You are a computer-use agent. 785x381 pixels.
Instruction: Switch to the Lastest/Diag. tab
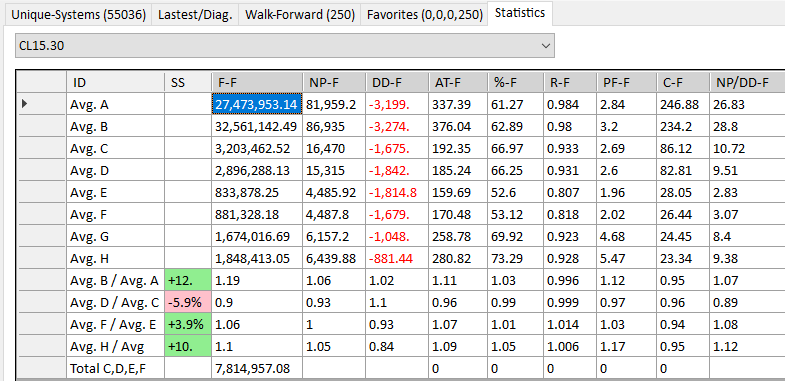[195, 15]
